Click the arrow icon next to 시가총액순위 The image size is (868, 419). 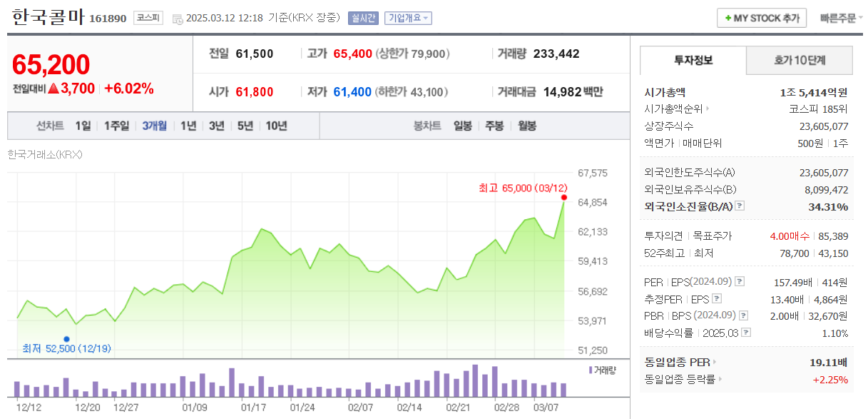(708, 109)
